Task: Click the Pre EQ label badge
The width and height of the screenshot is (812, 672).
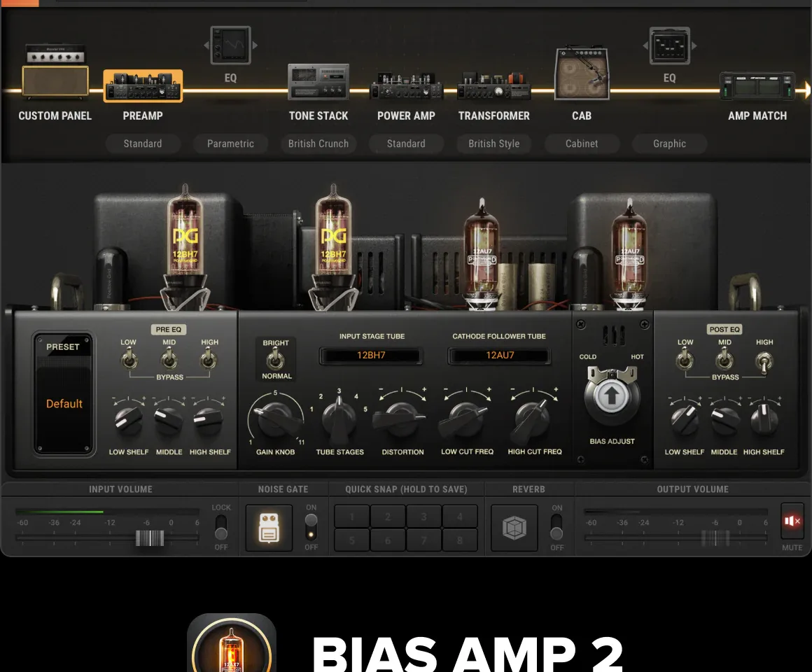Action: click(169, 329)
